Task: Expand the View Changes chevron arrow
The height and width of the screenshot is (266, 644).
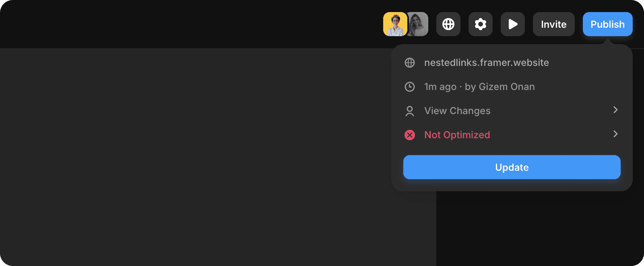Action: (x=615, y=110)
